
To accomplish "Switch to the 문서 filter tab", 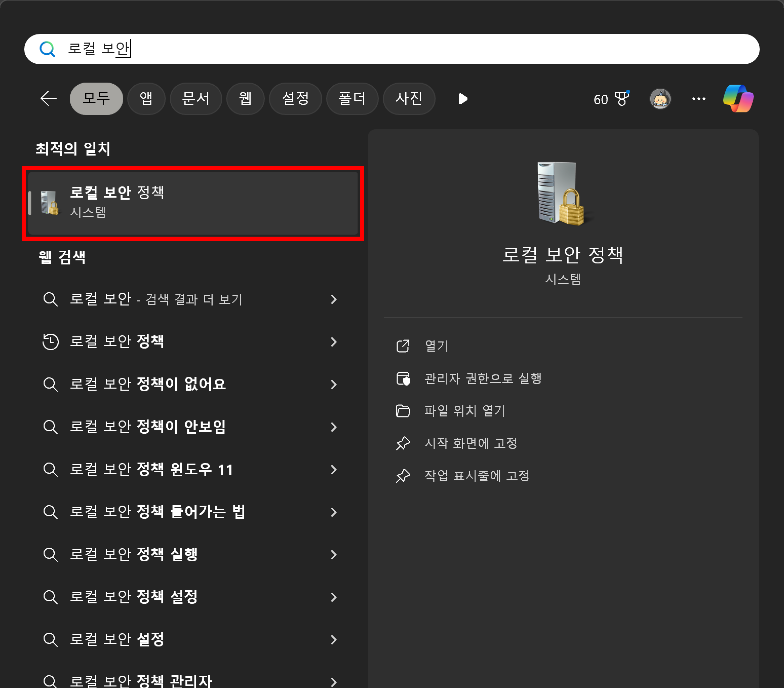I will tap(195, 99).
